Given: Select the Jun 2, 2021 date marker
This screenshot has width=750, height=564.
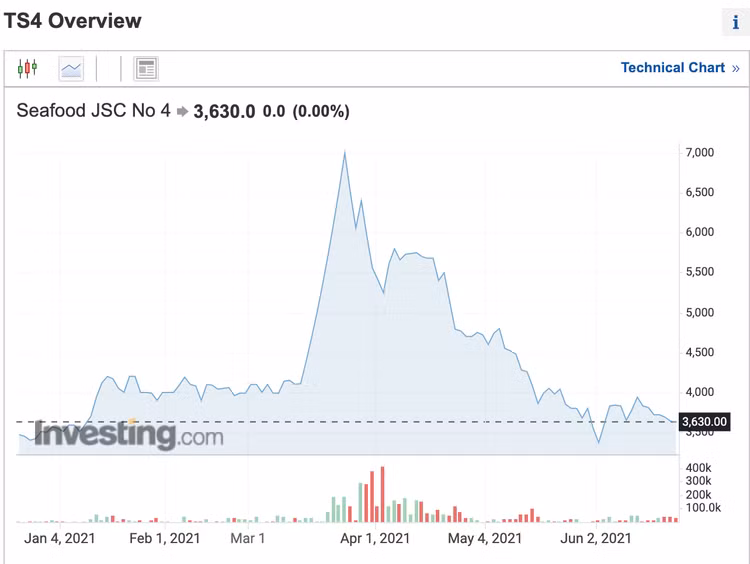Looking at the screenshot, I should [x=595, y=539].
